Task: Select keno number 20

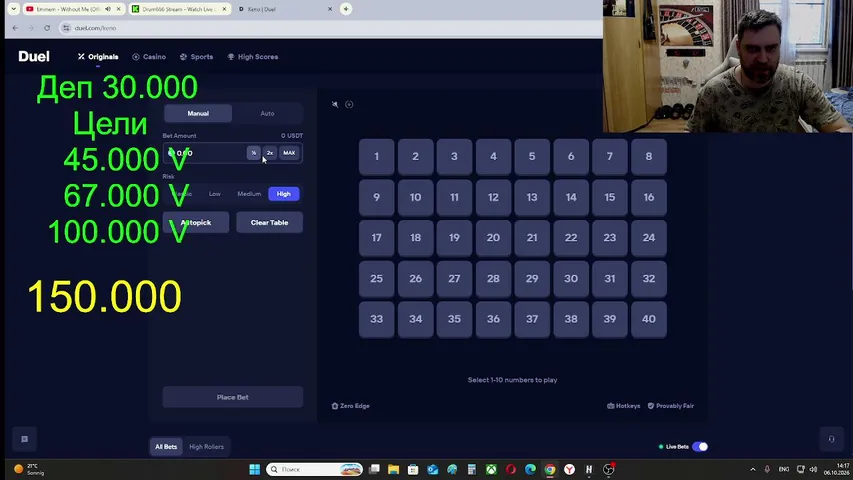Action: [493, 238]
